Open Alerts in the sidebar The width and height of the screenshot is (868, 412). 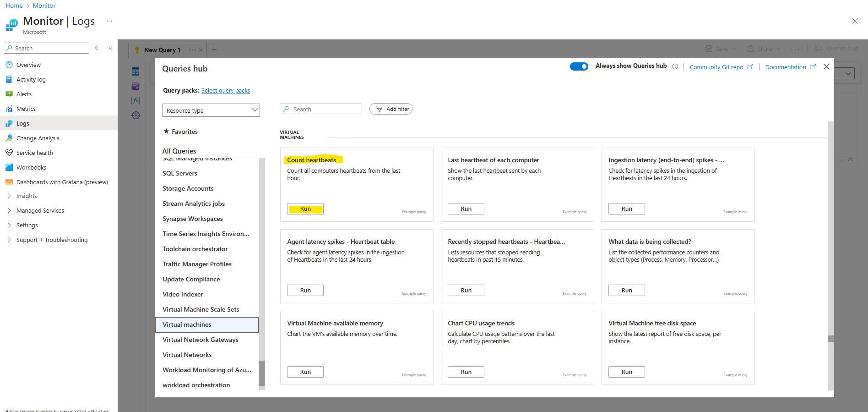tap(24, 94)
